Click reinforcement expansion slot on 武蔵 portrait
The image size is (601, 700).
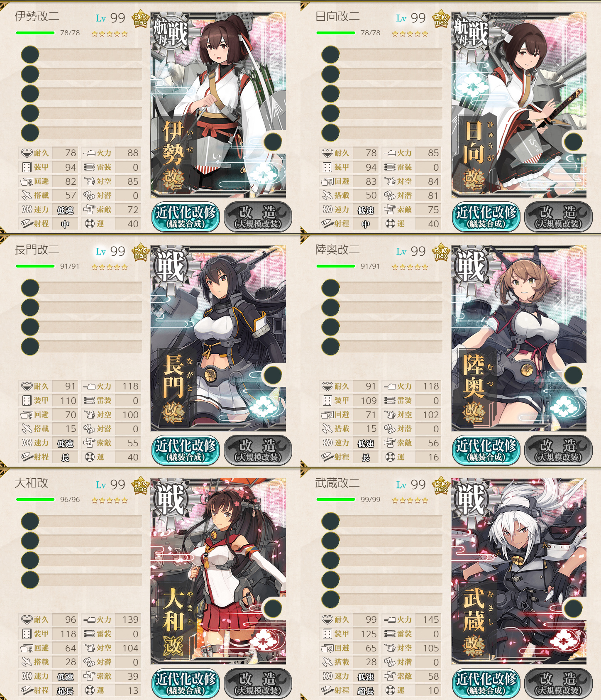click(x=573, y=609)
